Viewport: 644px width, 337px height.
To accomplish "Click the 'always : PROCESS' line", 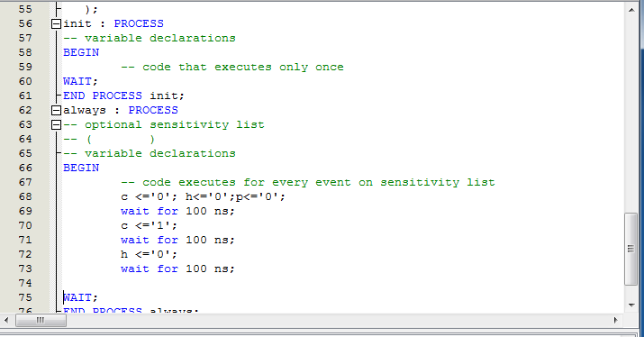I will point(121,110).
